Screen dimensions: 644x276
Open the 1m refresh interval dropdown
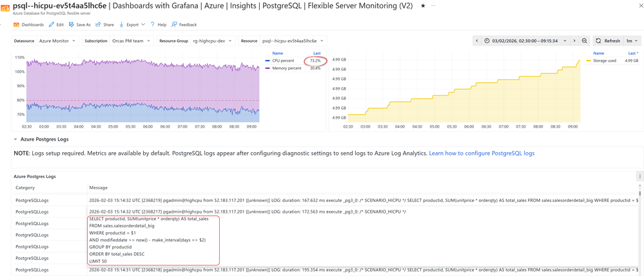[632, 41]
